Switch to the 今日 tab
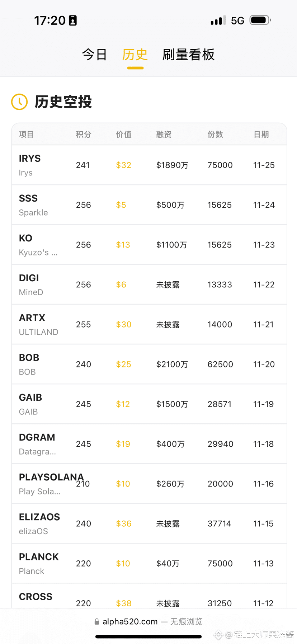Image resolution: width=297 pixels, height=644 pixels. [x=95, y=55]
